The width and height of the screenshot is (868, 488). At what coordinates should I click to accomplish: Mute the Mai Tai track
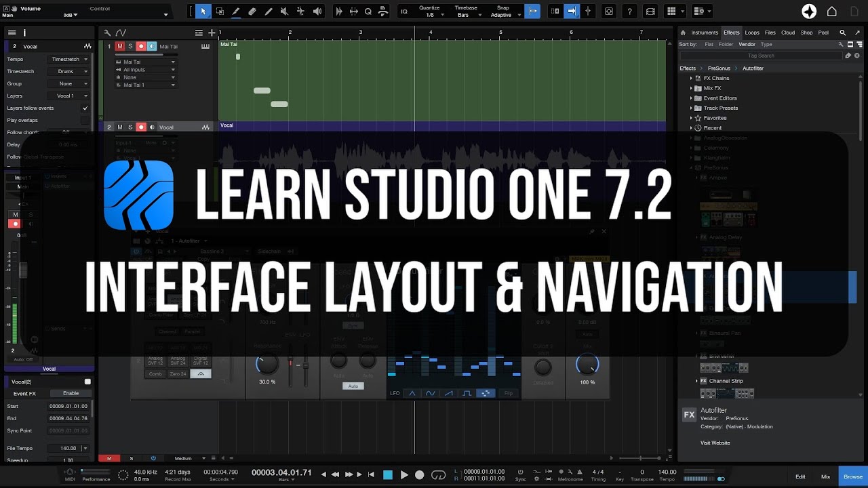click(x=120, y=47)
